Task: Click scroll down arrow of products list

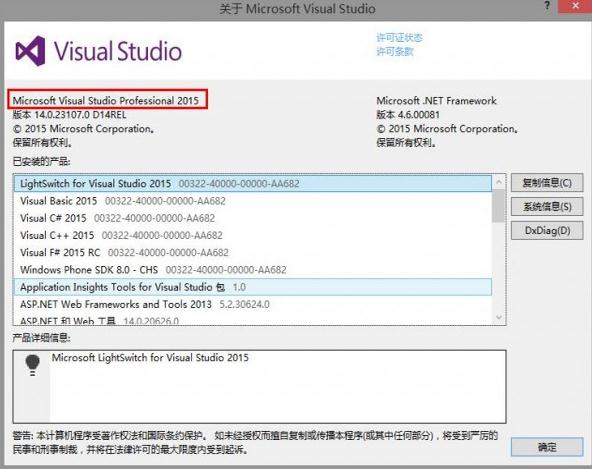Action: [499, 318]
